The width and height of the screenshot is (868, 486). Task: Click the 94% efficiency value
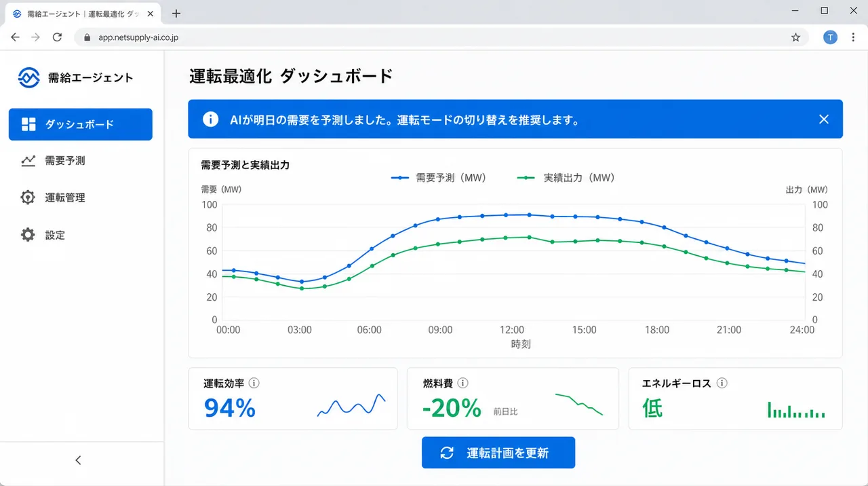[x=230, y=408]
